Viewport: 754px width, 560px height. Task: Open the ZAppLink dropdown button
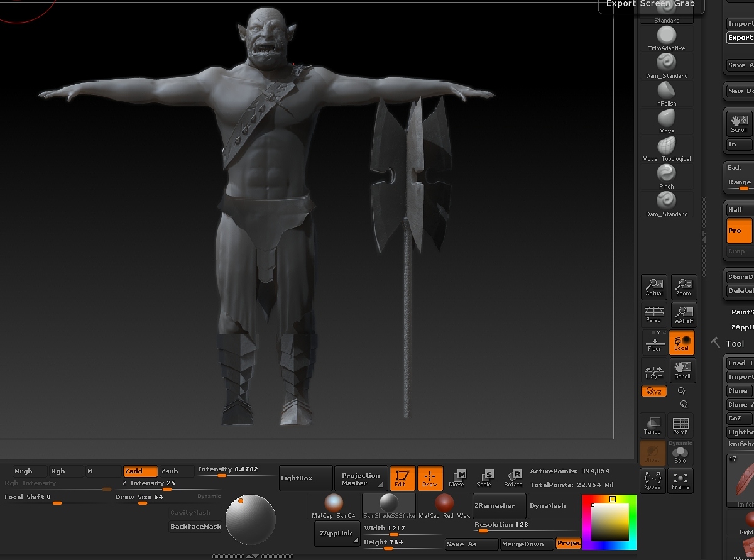[x=337, y=533]
